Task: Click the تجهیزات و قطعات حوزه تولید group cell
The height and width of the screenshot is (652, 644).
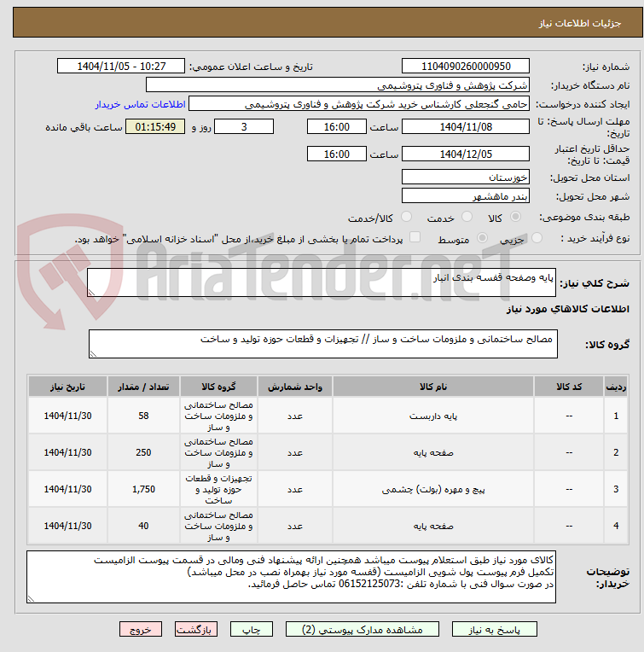Action: 218,489
